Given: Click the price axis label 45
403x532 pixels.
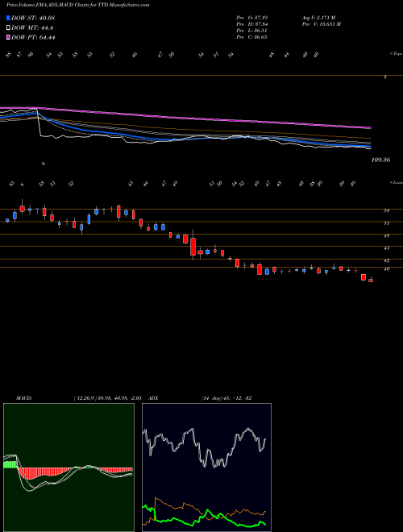Looking at the screenshot, I should pos(386,248).
